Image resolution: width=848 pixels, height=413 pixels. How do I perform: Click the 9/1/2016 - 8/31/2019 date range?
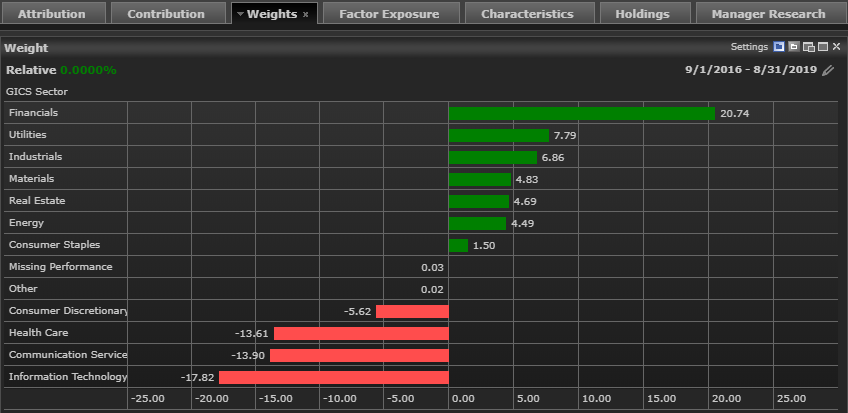point(750,71)
